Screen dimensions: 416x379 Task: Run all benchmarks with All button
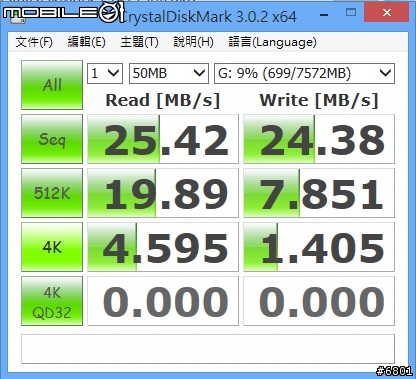(52, 85)
